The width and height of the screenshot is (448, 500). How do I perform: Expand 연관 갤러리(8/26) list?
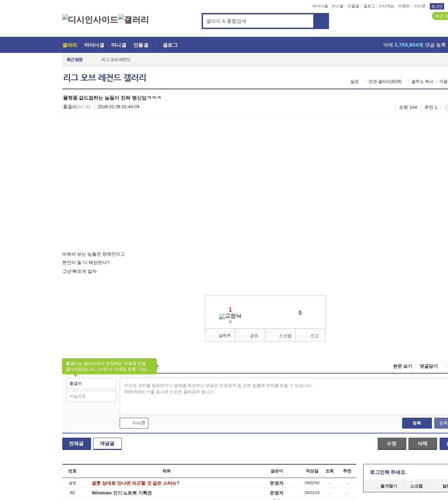(385, 82)
